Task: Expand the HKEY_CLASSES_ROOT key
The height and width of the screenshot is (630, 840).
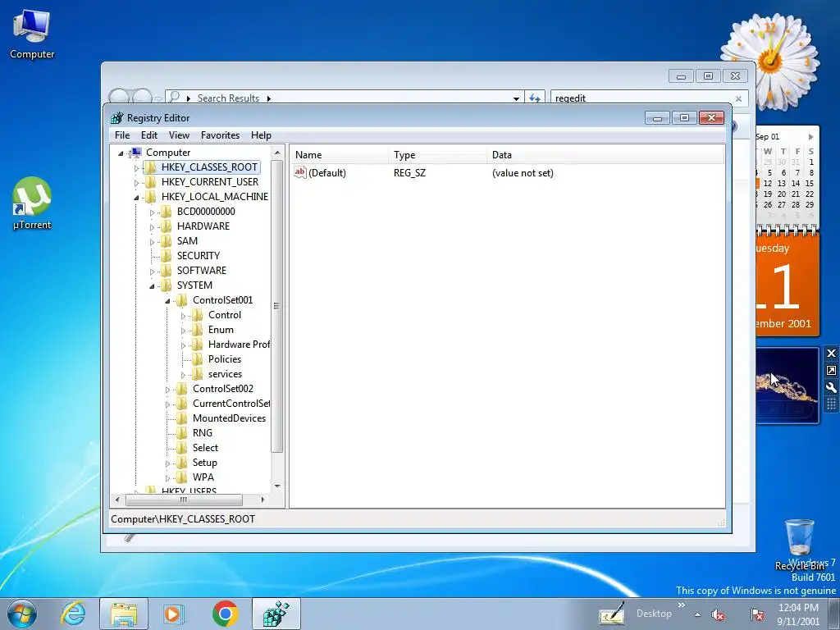Action: tap(136, 167)
